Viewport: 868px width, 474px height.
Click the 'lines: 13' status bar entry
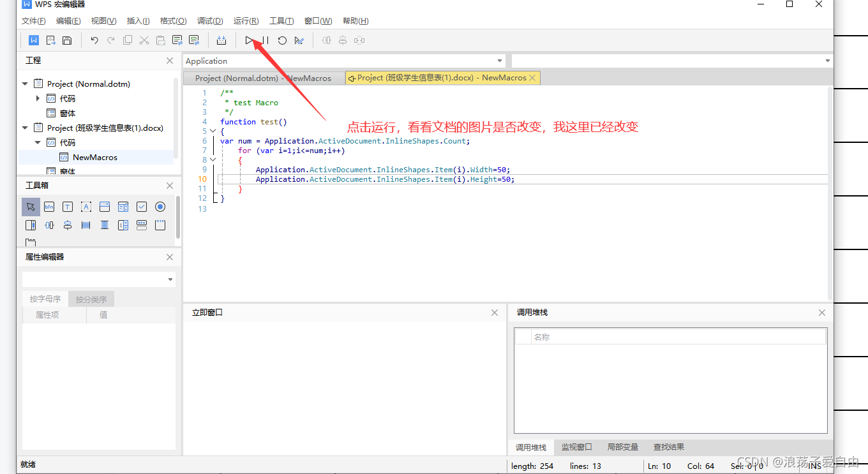click(x=585, y=466)
